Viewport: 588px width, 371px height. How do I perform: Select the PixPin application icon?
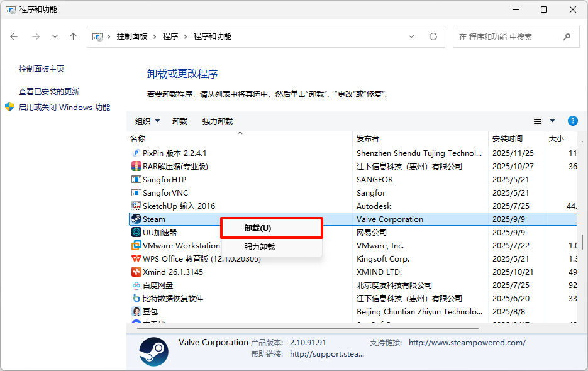point(136,153)
